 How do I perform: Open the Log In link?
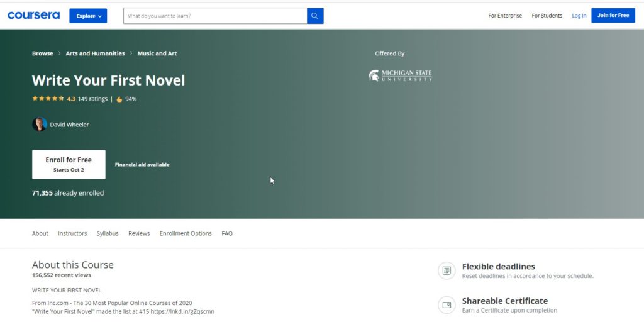(x=579, y=16)
